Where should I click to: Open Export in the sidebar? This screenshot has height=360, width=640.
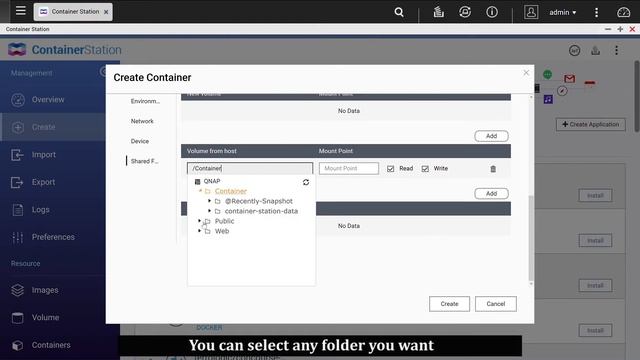click(43, 182)
